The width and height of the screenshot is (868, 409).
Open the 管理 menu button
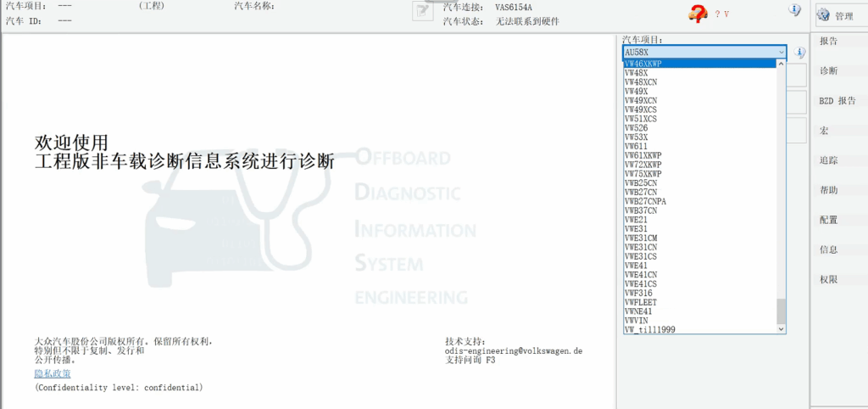pyautogui.click(x=842, y=16)
